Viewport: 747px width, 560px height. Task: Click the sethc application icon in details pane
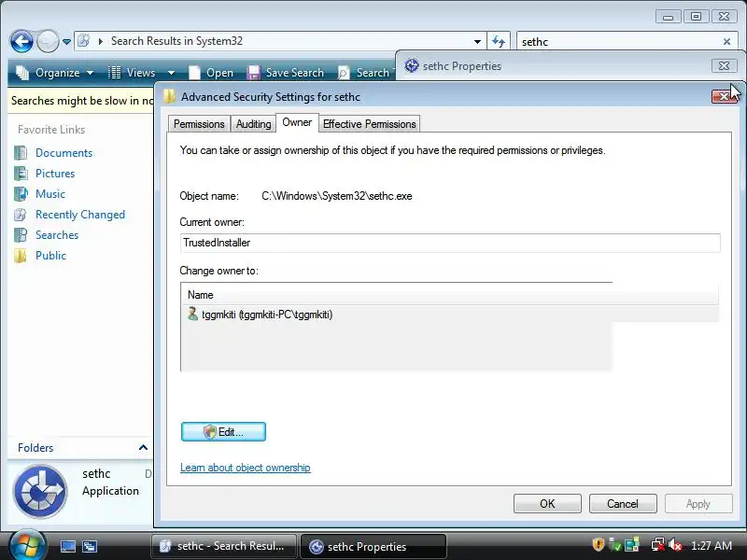tap(40, 492)
